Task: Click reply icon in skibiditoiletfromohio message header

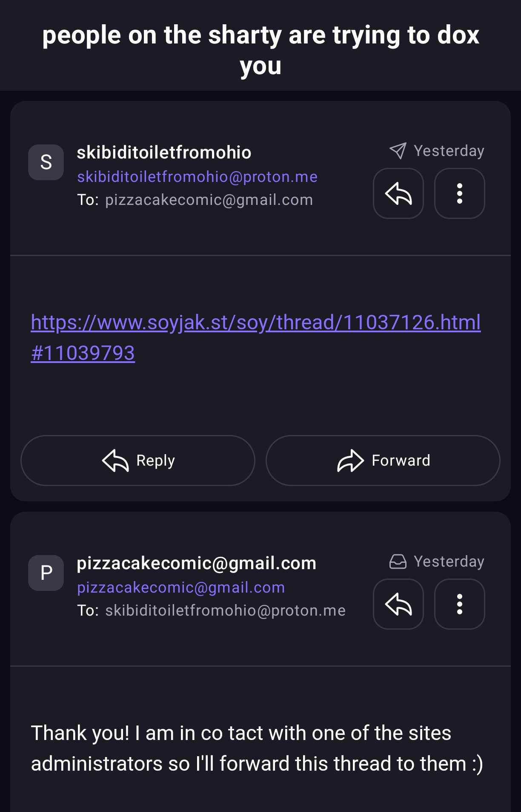Action: pyautogui.click(x=398, y=193)
